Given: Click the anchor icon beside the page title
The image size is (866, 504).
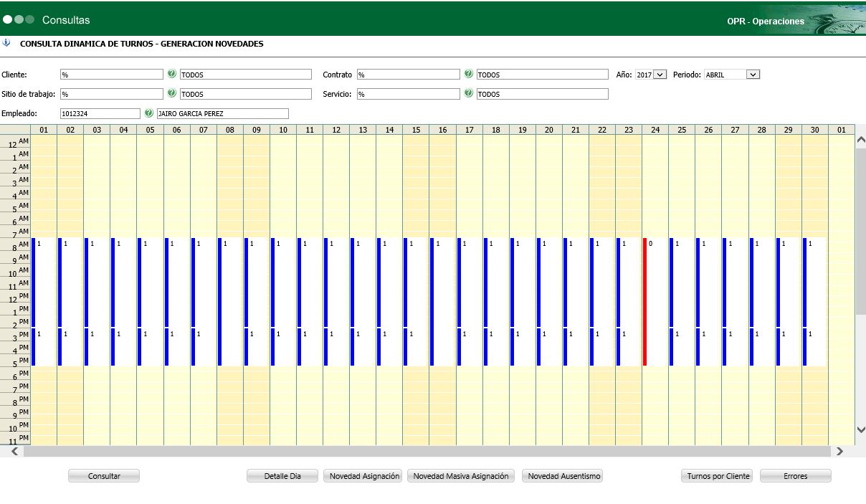Looking at the screenshot, I should (6, 43).
